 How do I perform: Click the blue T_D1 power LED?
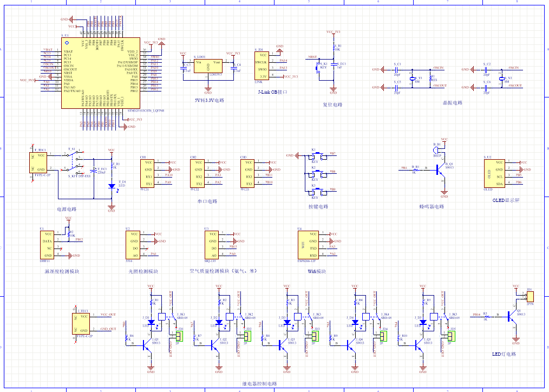point(112,186)
